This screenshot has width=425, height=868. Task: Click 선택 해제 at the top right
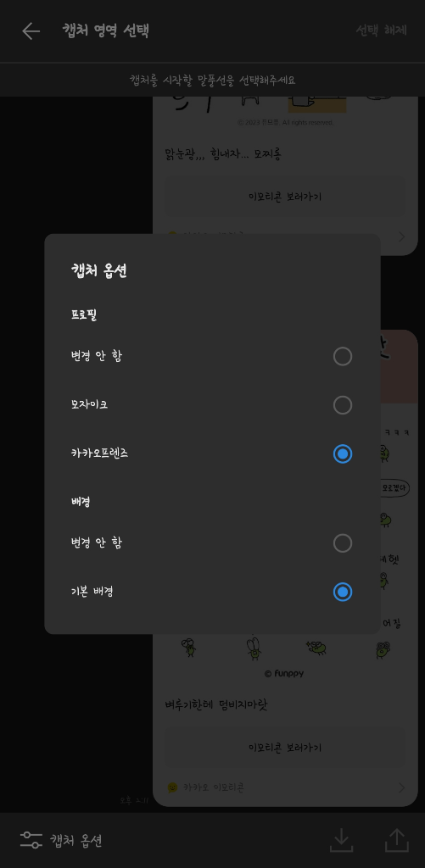(x=381, y=30)
